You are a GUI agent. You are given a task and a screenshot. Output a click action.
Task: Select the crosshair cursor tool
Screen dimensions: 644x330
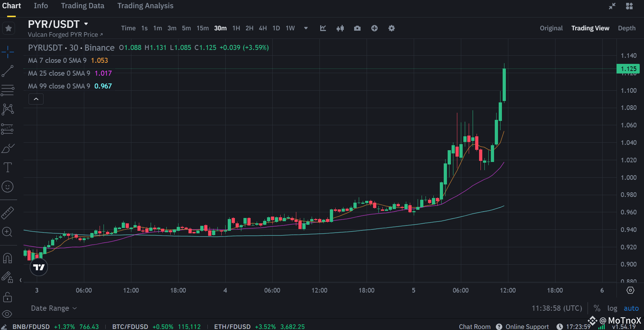point(7,52)
